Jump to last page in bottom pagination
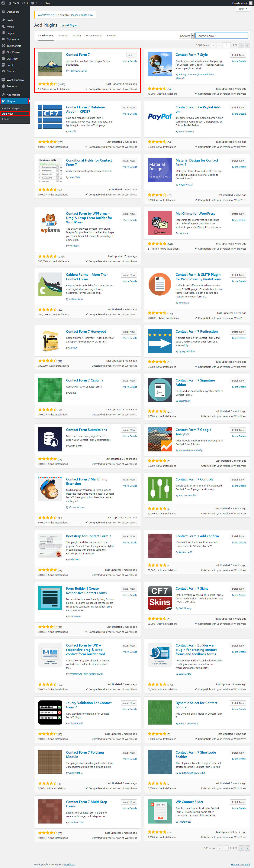 click(248, 848)
